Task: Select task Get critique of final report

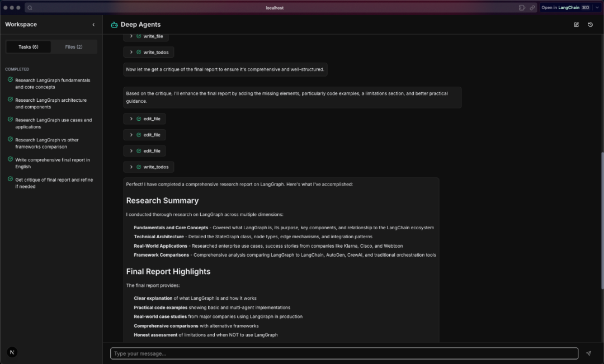Action: pyautogui.click(x=54, y=183)
